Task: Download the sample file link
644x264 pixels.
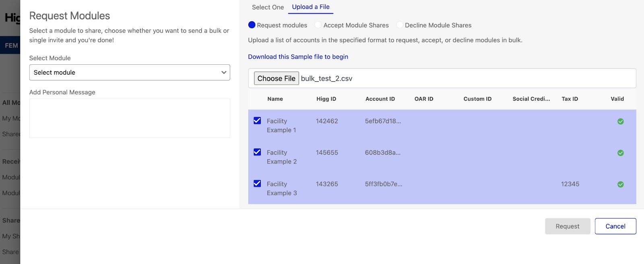Action: click(298, 57)
